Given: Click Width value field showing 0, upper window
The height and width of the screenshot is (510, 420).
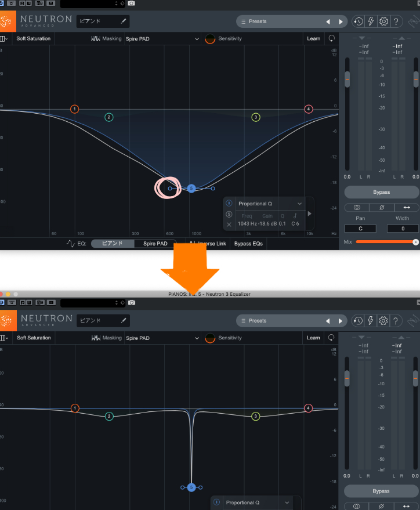Looking at the screenshot, I should point(403,229).
